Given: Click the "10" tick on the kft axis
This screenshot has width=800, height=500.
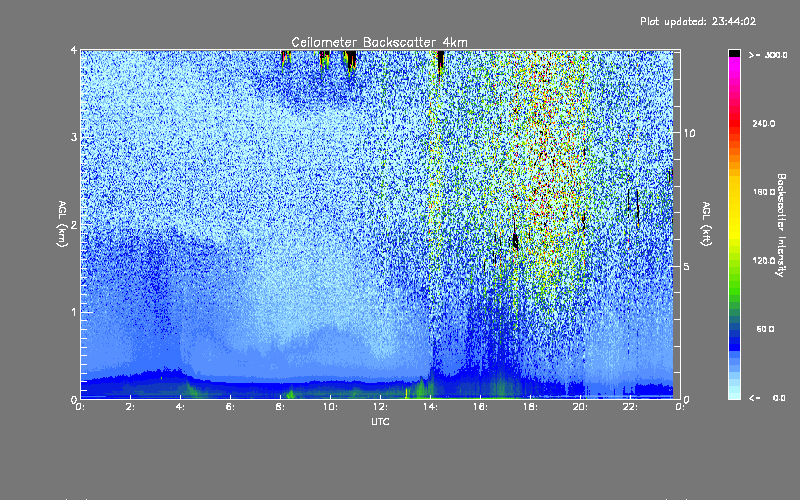Looking at the screenshot, I should (689, 133).
